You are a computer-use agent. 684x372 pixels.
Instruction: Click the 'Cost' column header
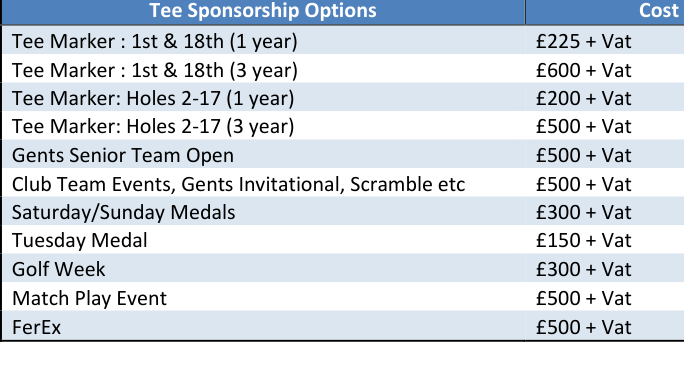(605, 12)
